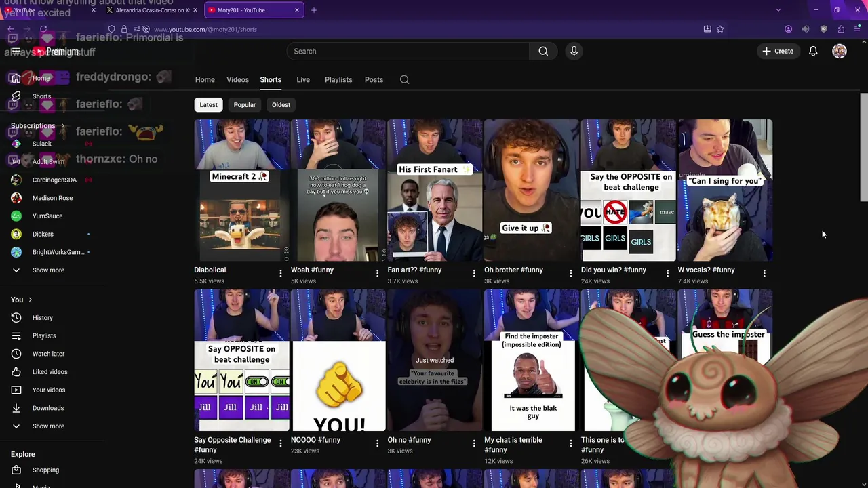Screen dimensions: 868x488
Task: Open the CarcinogenSDA subscription
Action: [54, 180]
